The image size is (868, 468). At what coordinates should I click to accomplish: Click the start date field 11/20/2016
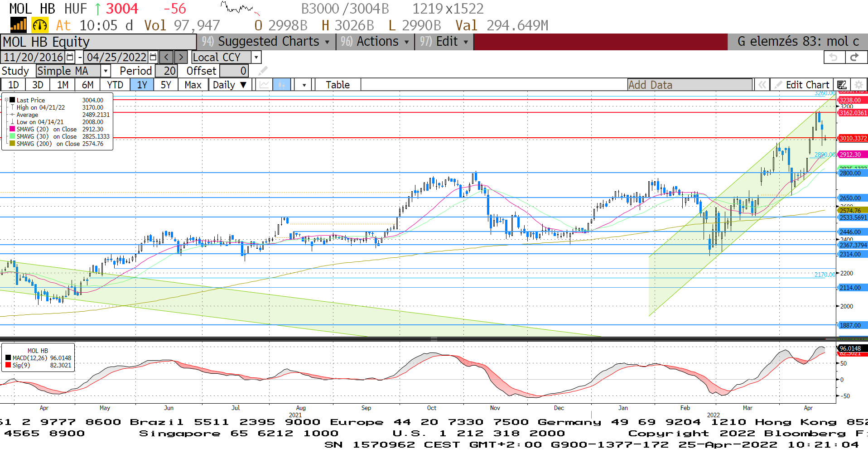coord(34,57)
